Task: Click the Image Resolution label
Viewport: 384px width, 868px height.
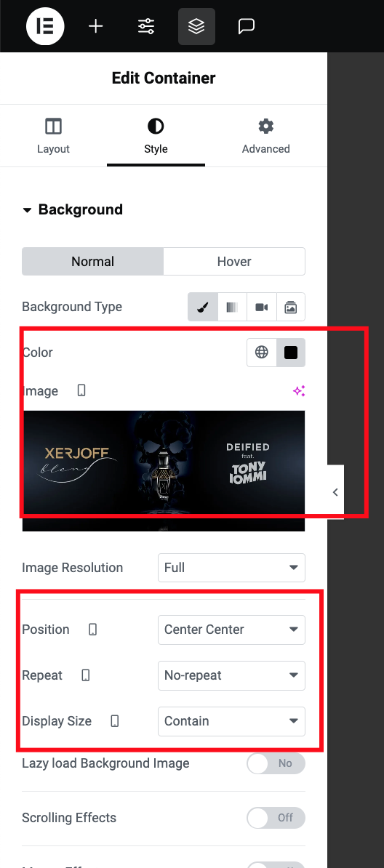Action: [x=73, y=568]
